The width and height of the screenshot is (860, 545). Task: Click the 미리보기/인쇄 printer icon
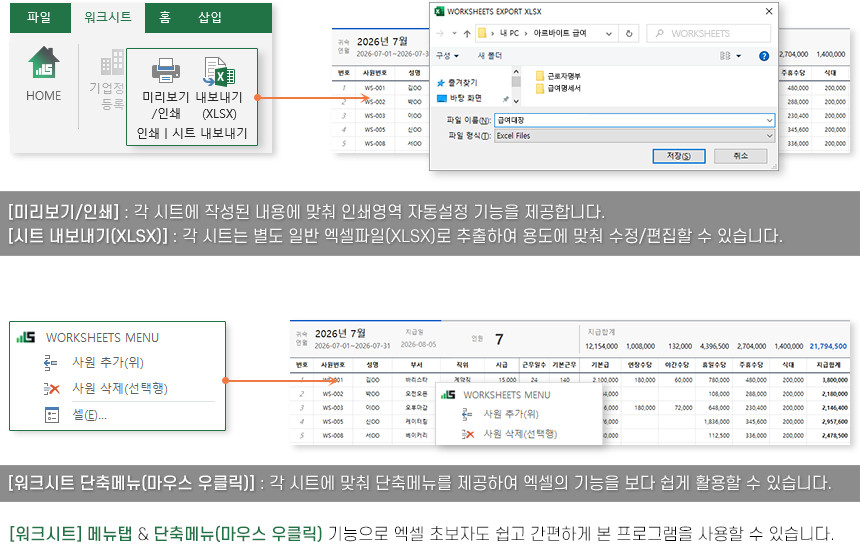tap(165, 71)
